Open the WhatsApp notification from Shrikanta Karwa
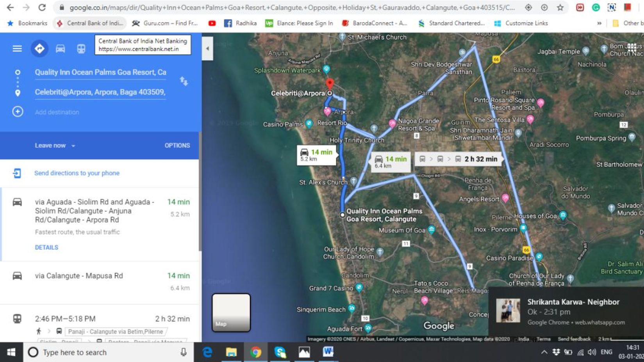 pyautogui.click(x=566, y=312)
